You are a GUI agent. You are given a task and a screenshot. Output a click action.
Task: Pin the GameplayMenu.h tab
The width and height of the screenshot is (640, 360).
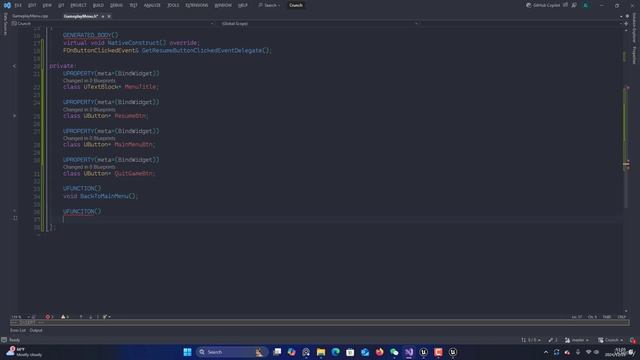tap(103, 16)
